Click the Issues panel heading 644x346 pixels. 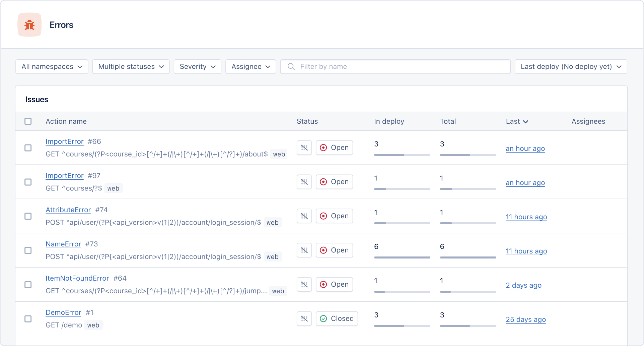pos(37,100)
